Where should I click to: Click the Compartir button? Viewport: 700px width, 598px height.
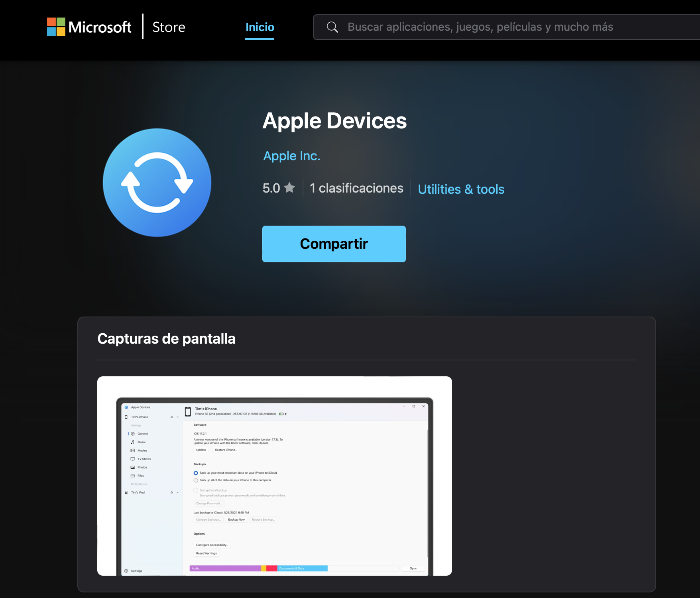point(334,244)
